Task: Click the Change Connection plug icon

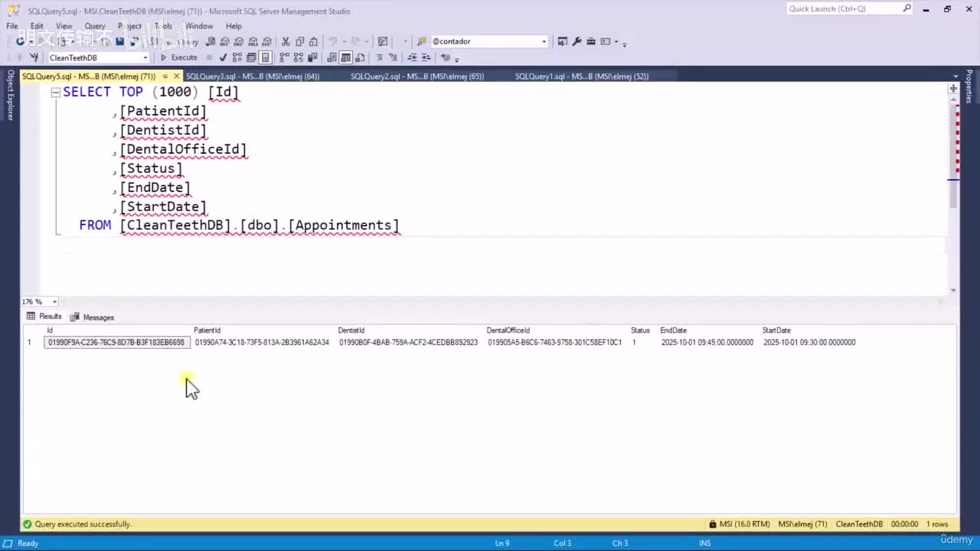Action: coord(34,57)
